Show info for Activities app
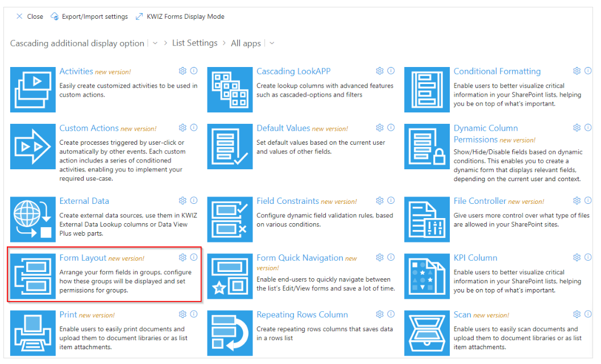The height and width of the screenshot is (364, 601). (x=194, y=71)
